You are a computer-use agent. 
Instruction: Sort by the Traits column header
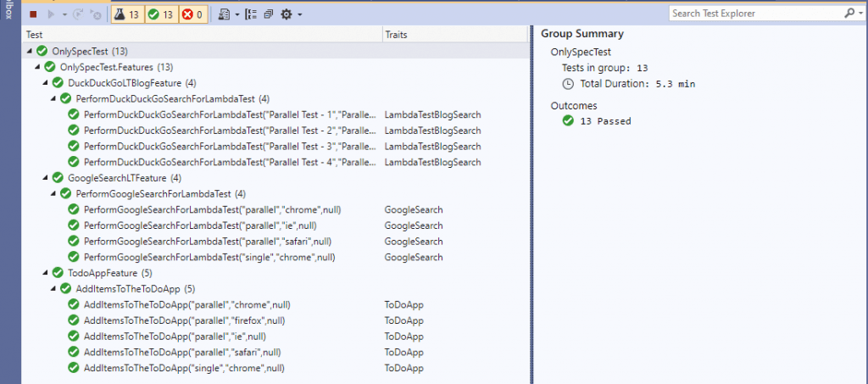(455, 34)
